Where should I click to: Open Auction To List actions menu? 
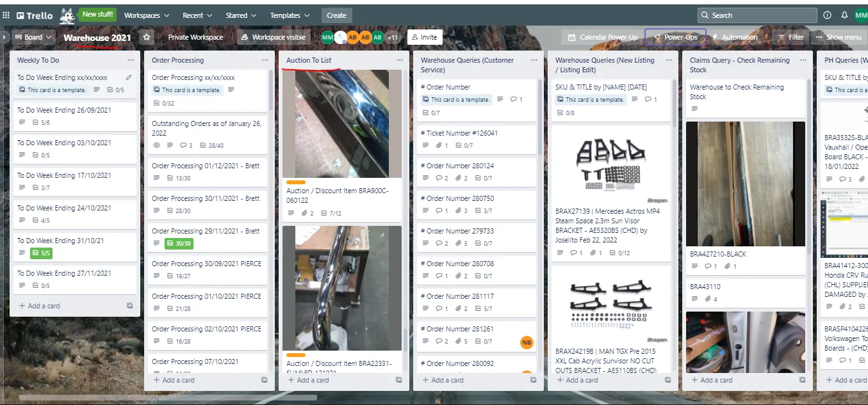pyautogui.click(x=400, y=60)
